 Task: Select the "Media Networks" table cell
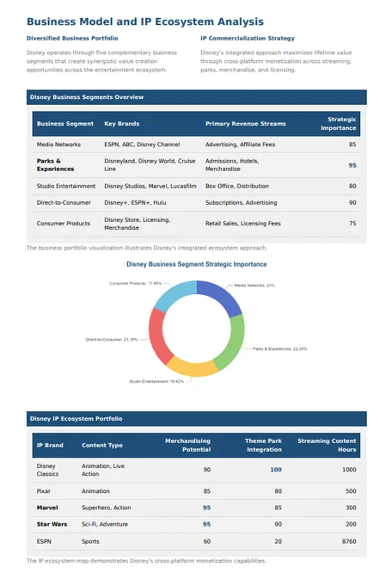click(58, 145)
